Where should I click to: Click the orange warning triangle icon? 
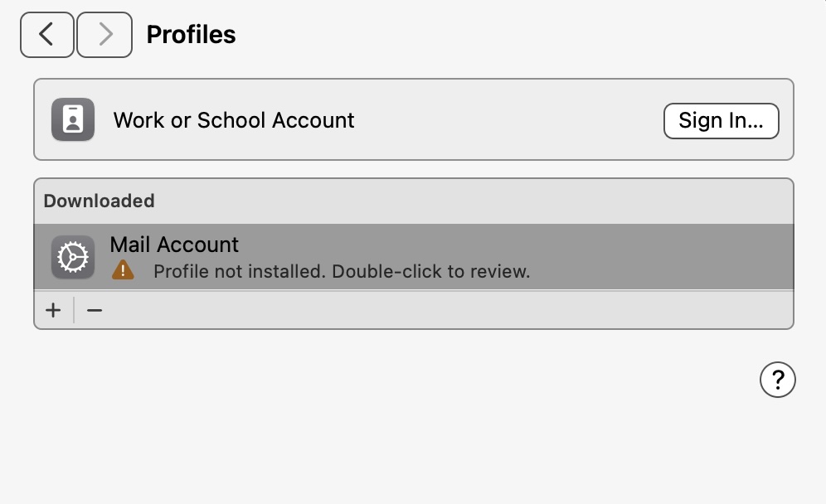123,271
